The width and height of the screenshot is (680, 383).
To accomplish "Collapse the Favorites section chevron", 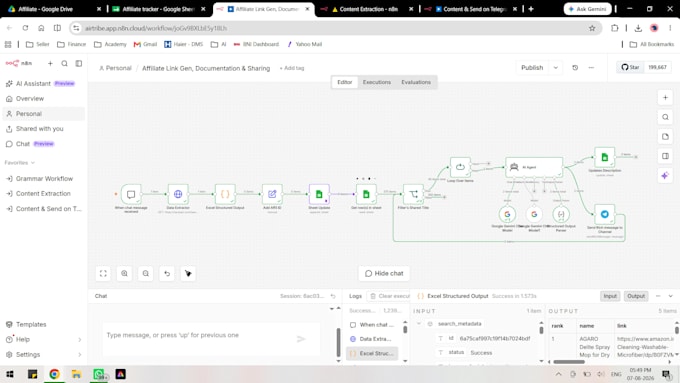I will 33,163.
